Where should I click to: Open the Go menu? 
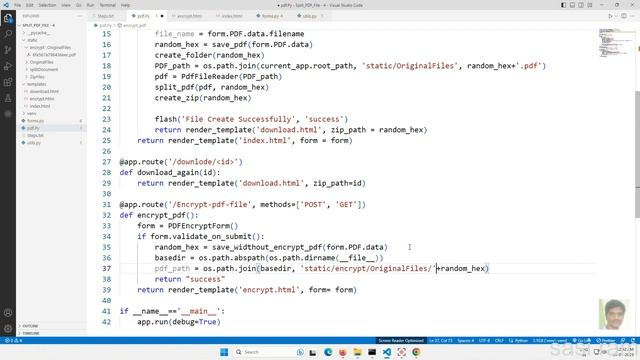point(78,5)
